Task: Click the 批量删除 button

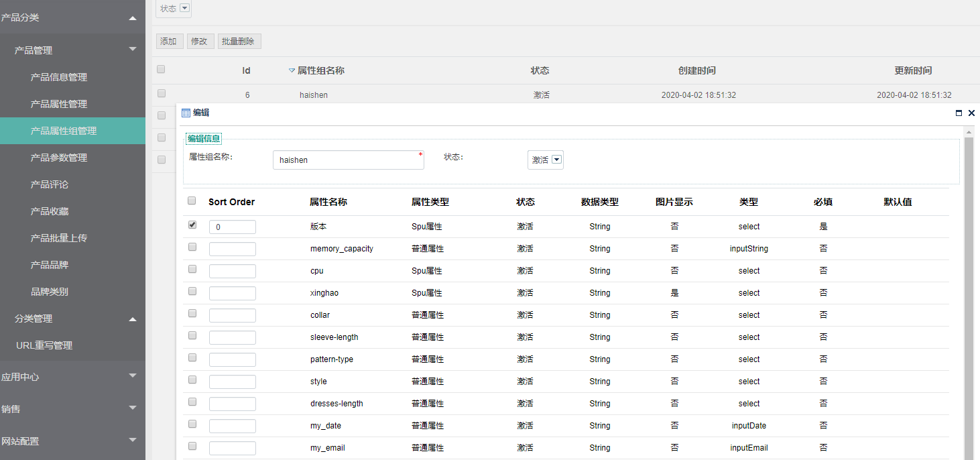Action: 238,42
